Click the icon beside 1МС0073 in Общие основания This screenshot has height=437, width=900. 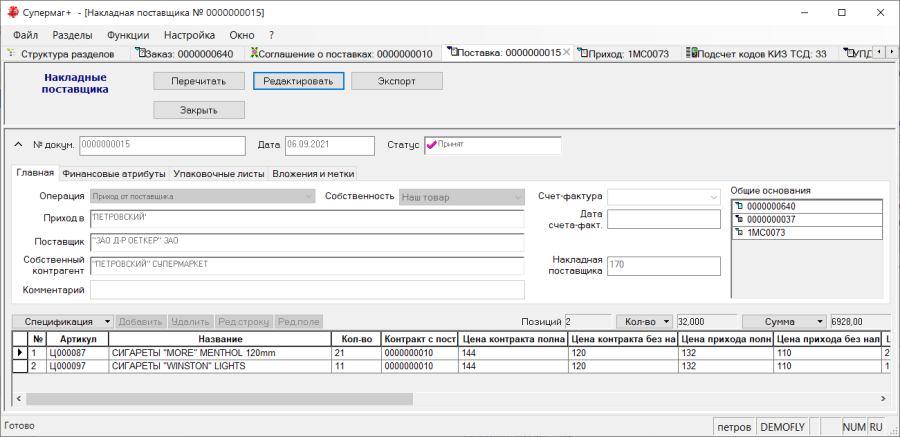[739, 233]
